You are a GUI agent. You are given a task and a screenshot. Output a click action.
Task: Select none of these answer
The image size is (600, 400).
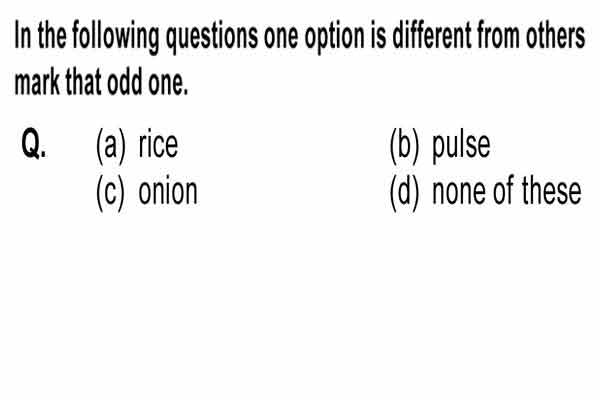[x=507, y=190]
